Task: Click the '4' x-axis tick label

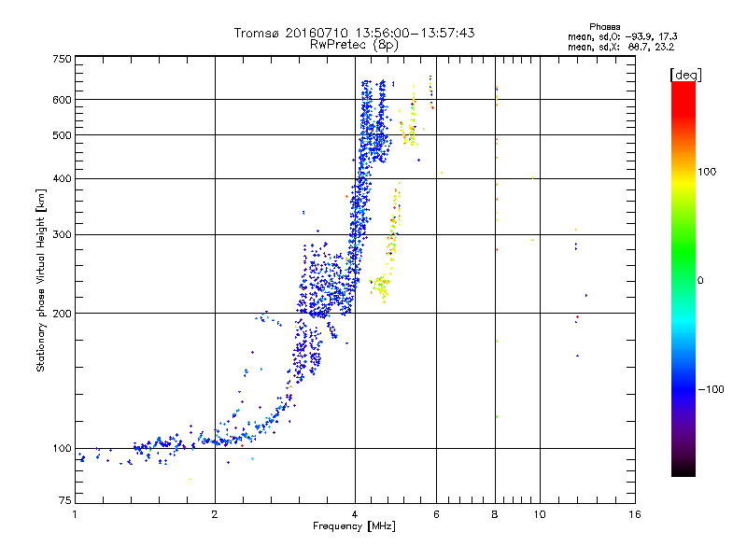Action: 355,514
